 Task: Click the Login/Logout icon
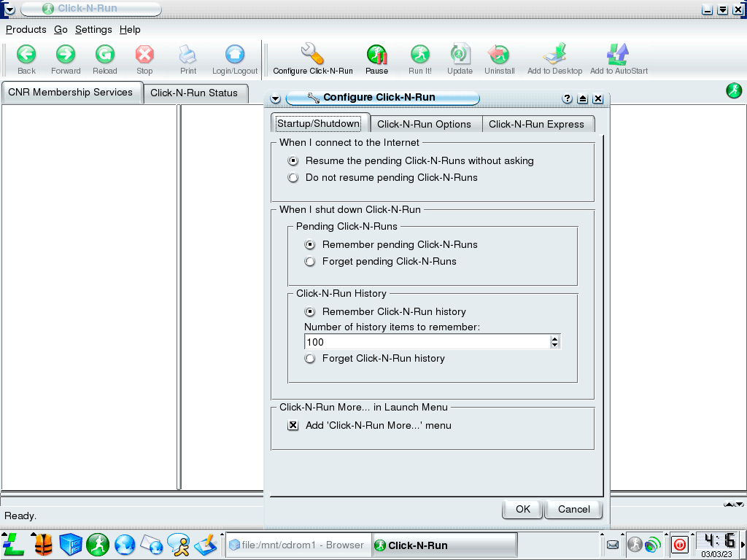pos(235,54)
